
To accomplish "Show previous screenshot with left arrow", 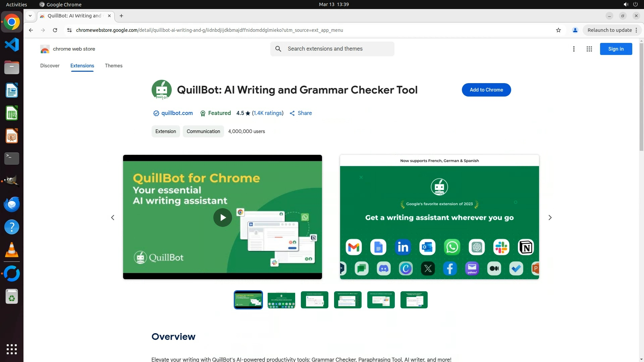I will [x=113, y=218].
